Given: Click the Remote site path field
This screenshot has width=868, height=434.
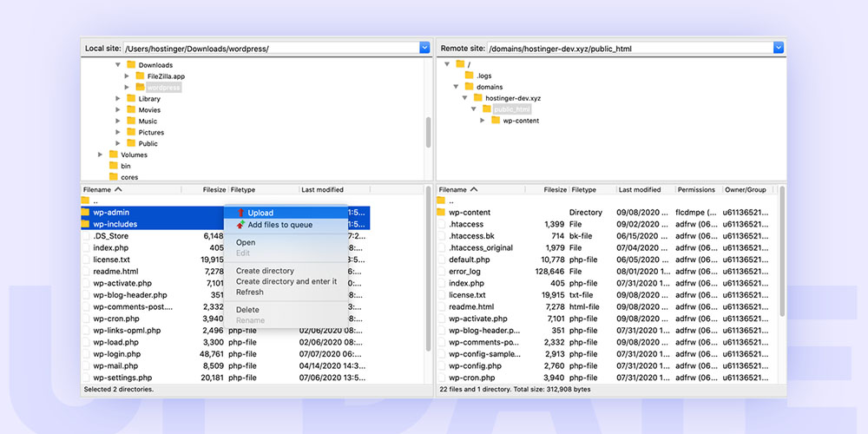Looking at the screenshot, I should pos(630,48).
